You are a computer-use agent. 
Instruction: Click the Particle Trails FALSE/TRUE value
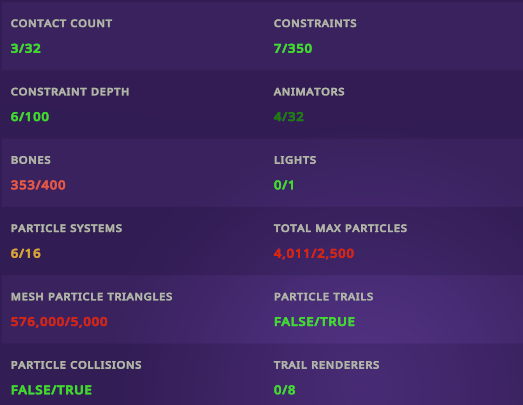point(315,322)
